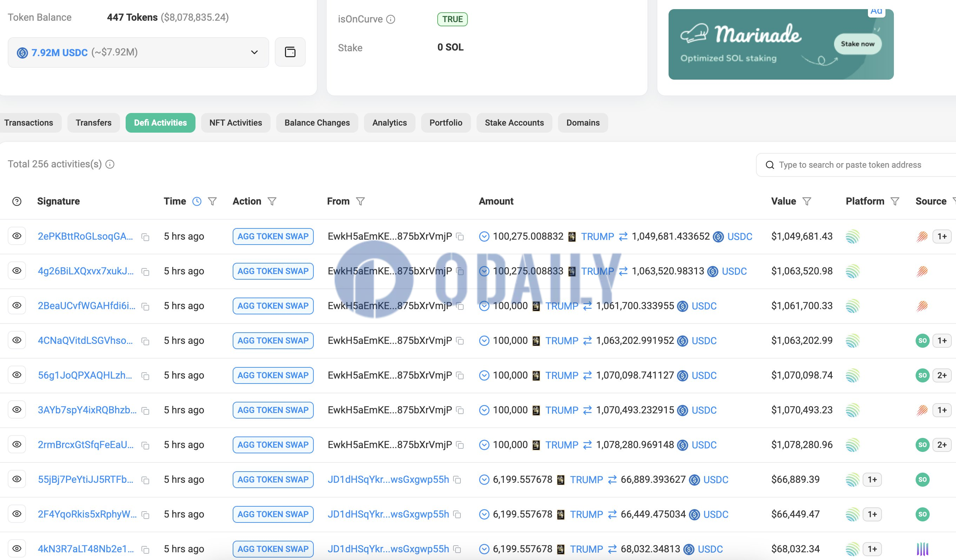Copy signature 2ePKBttRoGLsoqGA...
Viewport: 956px width, 560px height.
145,237
